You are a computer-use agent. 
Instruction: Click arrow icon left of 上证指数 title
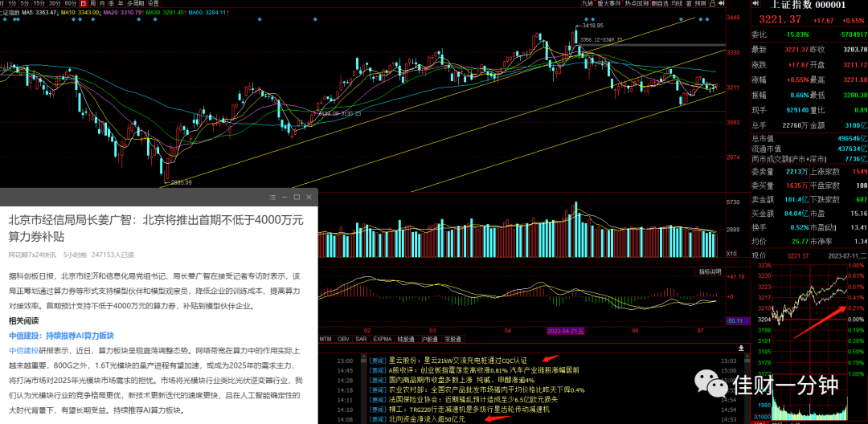point(755,3)
